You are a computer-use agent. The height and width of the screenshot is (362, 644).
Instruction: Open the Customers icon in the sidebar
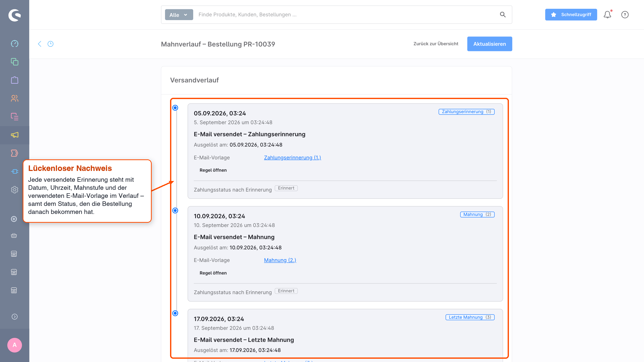[x=15, y=98]
